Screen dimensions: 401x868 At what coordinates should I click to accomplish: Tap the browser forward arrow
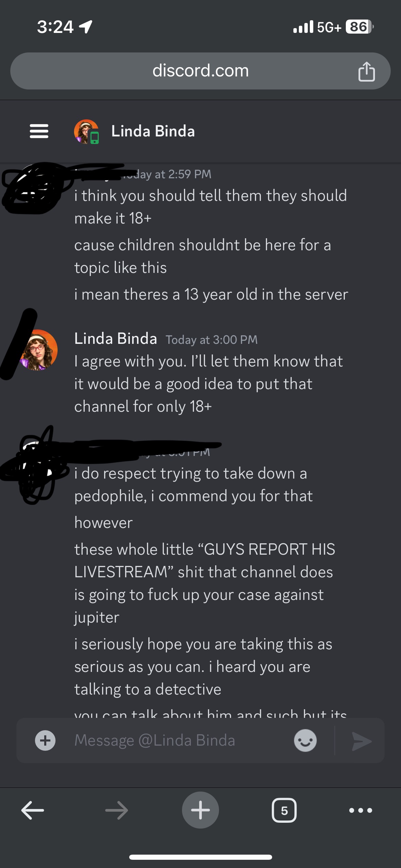click(117, 810)
